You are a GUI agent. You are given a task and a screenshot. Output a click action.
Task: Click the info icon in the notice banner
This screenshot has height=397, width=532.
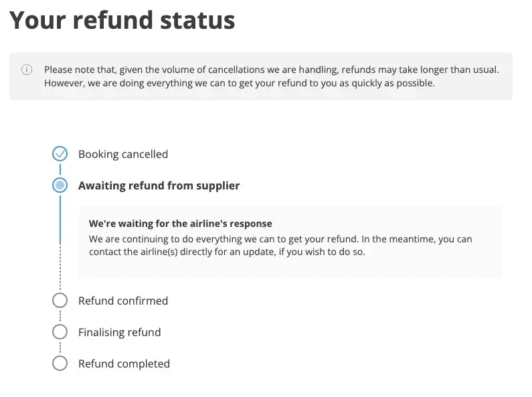pyautogui.click(x=27, y=70)
